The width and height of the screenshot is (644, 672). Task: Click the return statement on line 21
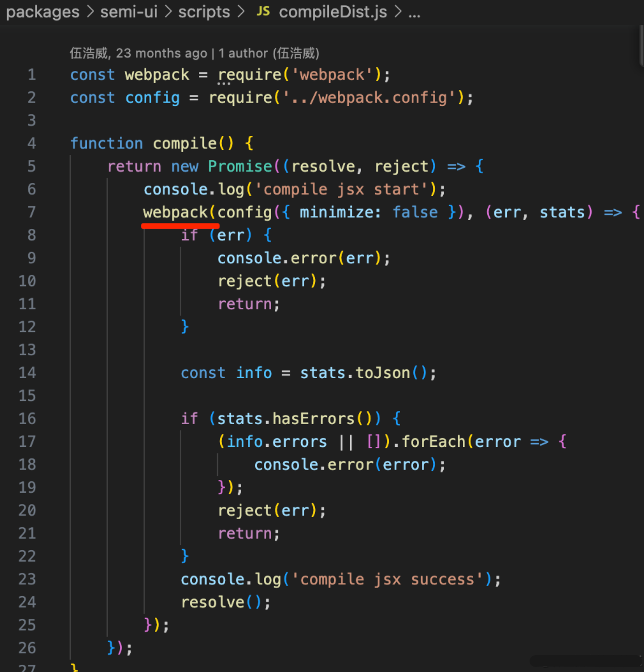coord(249,534)
